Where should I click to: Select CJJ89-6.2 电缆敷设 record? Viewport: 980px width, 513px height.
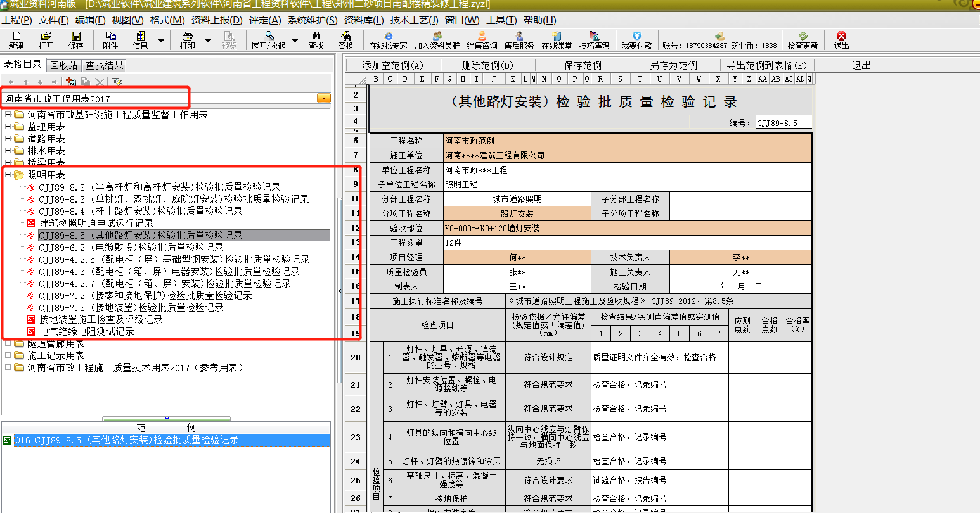[x=131, y=247]
